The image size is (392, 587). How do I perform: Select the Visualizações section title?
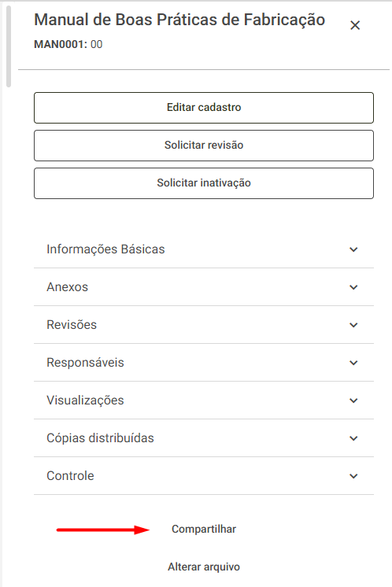coord(85,401)
